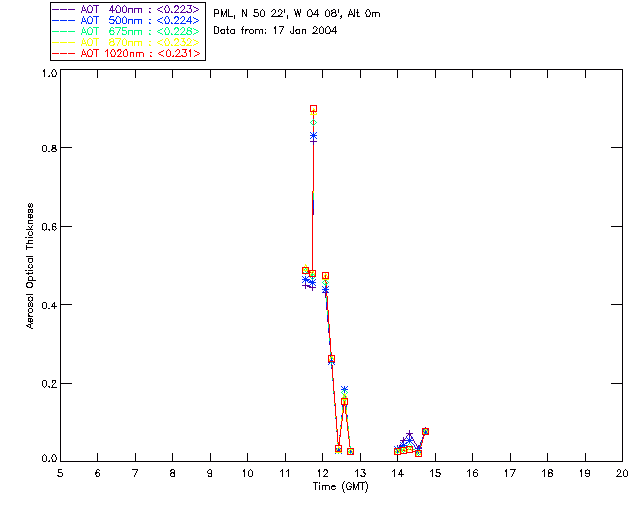Click the AOT 870nm legend entry
This screenshot has height=512, width=640.
126,42
